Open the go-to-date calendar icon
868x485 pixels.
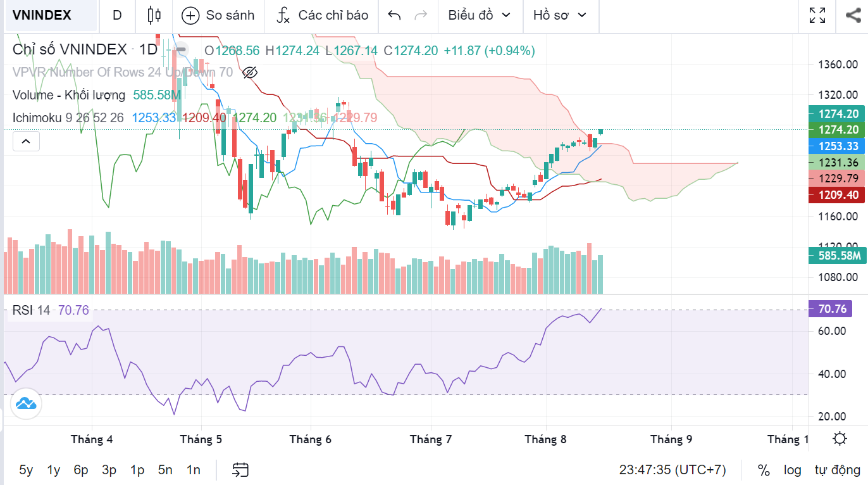pyautogui.click(x=240, y=470)
